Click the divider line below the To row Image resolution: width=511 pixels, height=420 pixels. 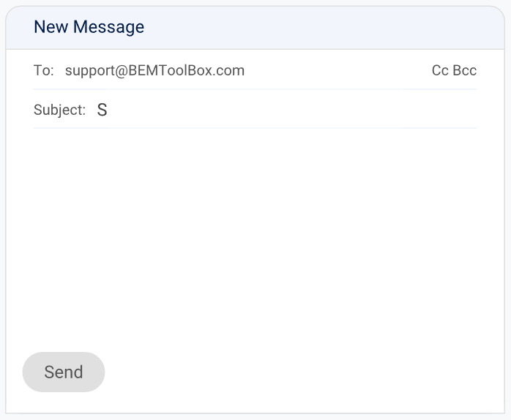point(255,89)
